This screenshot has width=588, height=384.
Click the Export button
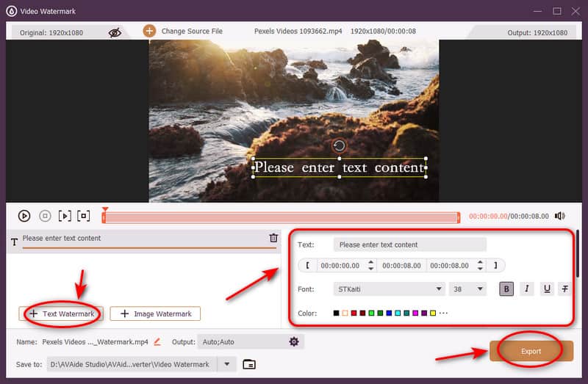pos(531,351)
